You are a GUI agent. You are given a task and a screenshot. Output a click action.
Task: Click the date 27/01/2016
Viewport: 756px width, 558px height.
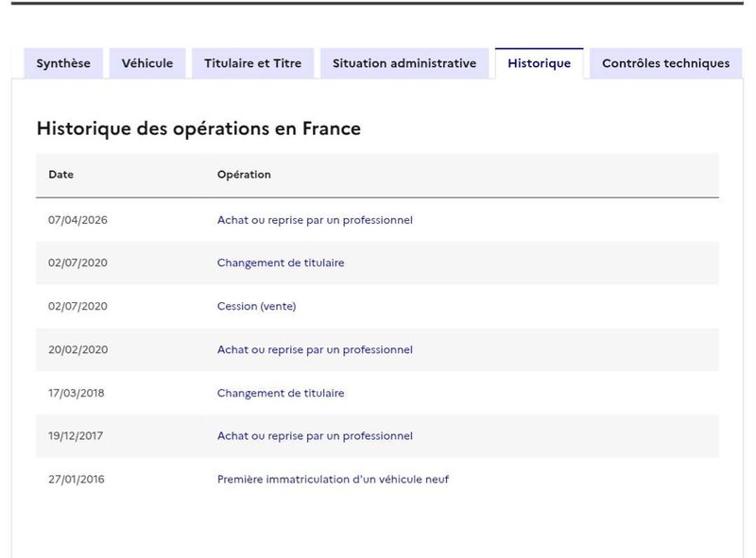click(x=77, y=480)
